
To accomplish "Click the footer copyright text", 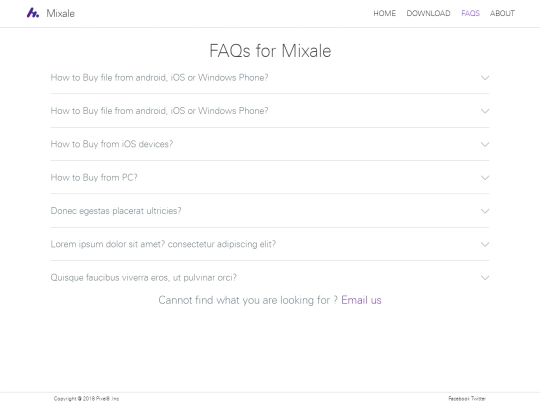I will (x=86, y=398).
